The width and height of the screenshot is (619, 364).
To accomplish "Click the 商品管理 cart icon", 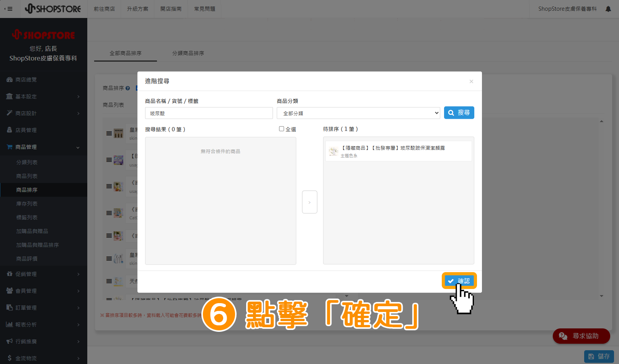I will [x=10, y=147].
